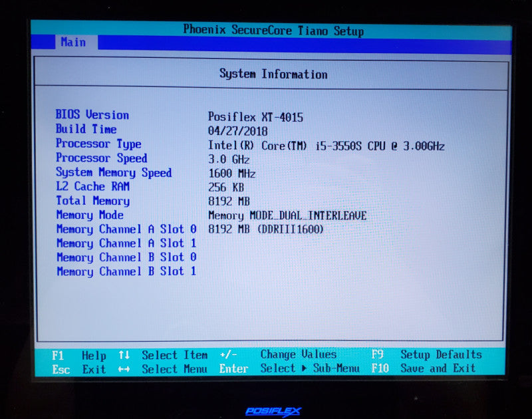Click the 8192 MB (DDRIII1600) value
Image resolution: width=532 pixels, height=419 pixels.
266,229
